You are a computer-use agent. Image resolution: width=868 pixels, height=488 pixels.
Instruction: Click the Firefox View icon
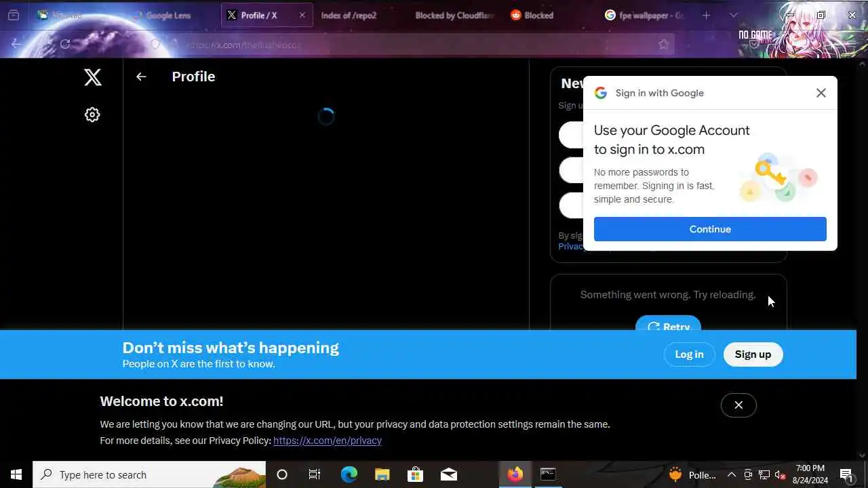13,15
